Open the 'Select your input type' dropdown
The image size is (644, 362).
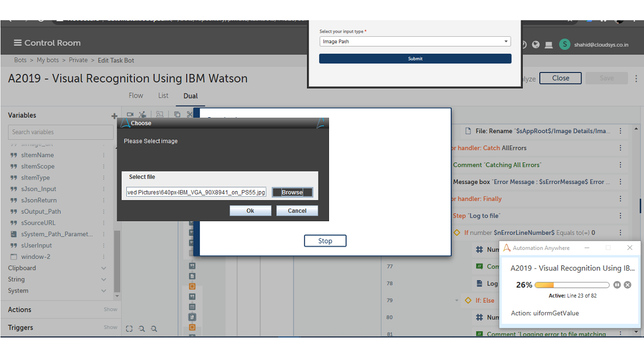415,42
